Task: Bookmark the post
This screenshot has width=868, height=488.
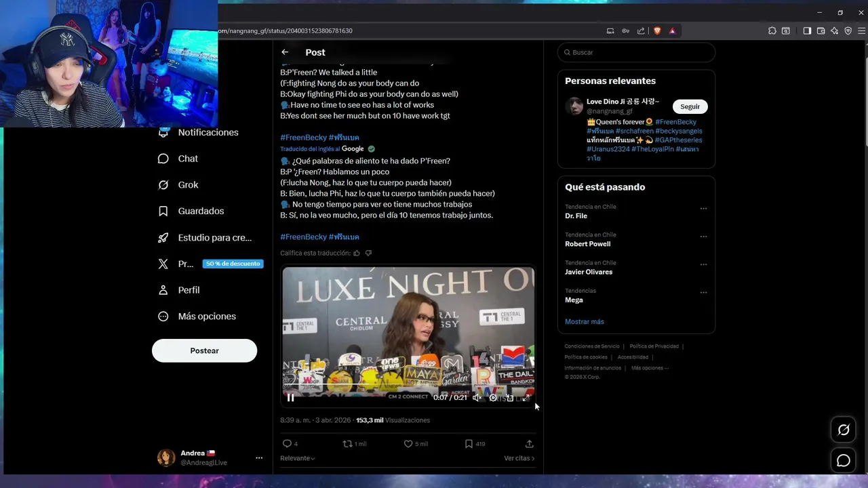Action: pos(469,444)
